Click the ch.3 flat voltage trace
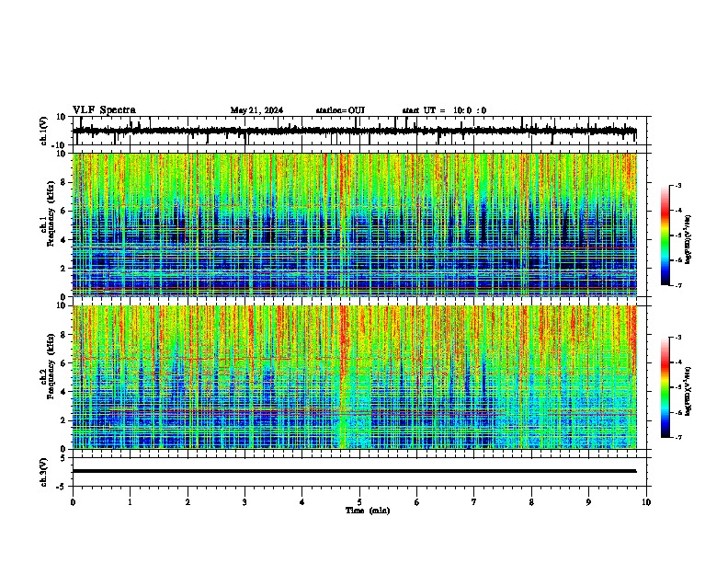728x563 pixels. [354, 471]
